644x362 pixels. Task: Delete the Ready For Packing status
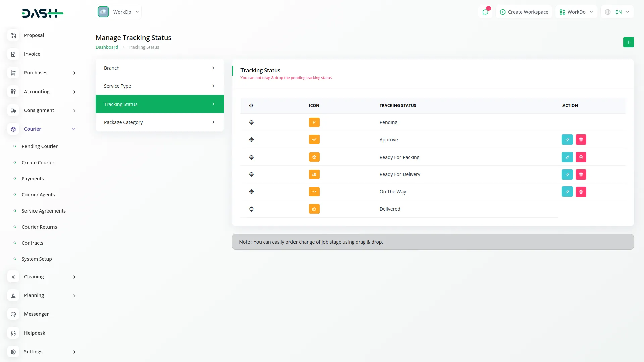click(581, 157)
